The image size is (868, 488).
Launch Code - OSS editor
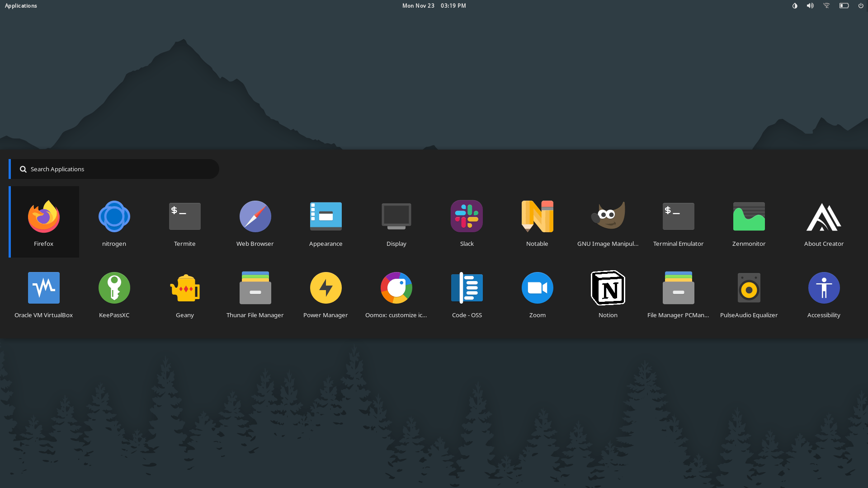467,293
